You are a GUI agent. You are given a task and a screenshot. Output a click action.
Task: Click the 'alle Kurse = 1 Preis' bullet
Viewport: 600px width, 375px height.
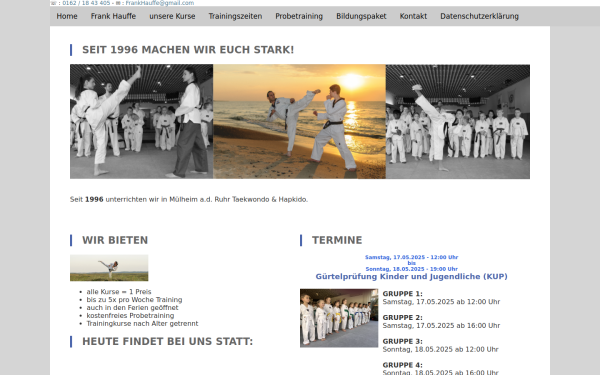tap(119, 292)
